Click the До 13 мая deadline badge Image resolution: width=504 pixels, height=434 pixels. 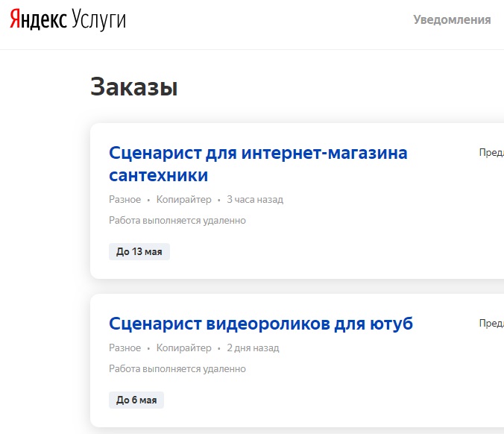point(139,251)
